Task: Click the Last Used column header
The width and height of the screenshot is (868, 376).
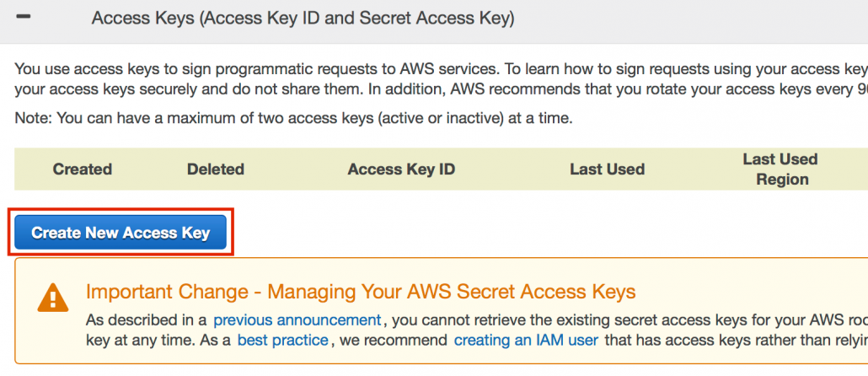Action: [607, 169]
